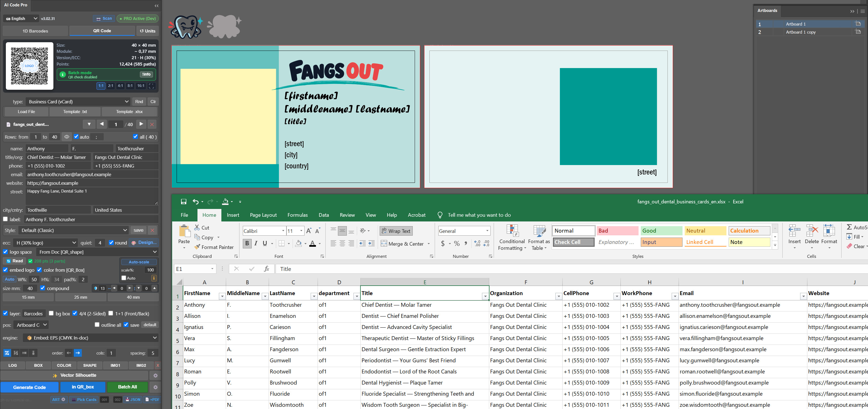The image size is (868, 409).
Task: Open the English language dropdown
Action: coord(21,19)
